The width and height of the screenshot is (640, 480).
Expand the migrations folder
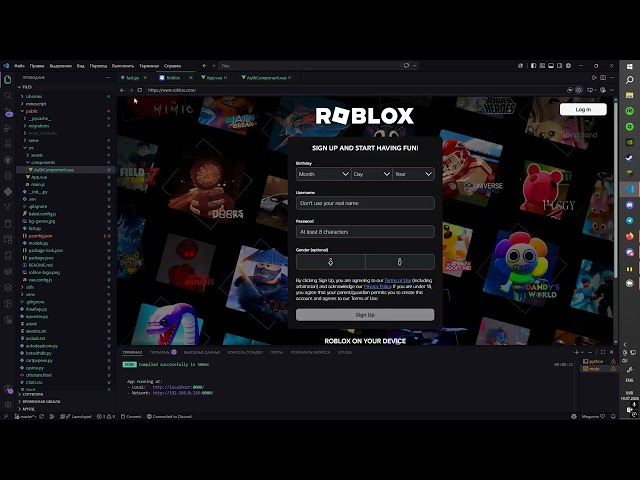(39, 126)
